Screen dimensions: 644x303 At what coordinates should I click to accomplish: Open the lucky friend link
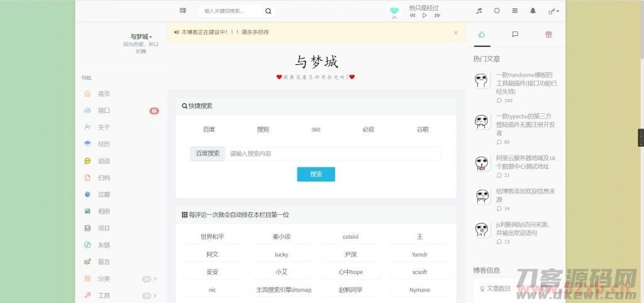[x=281, y=254]
